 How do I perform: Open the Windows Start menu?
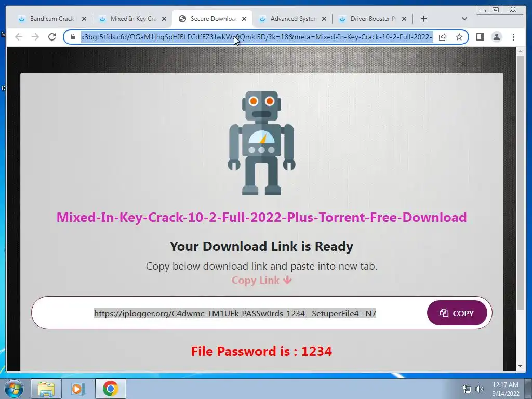[14, 389]
